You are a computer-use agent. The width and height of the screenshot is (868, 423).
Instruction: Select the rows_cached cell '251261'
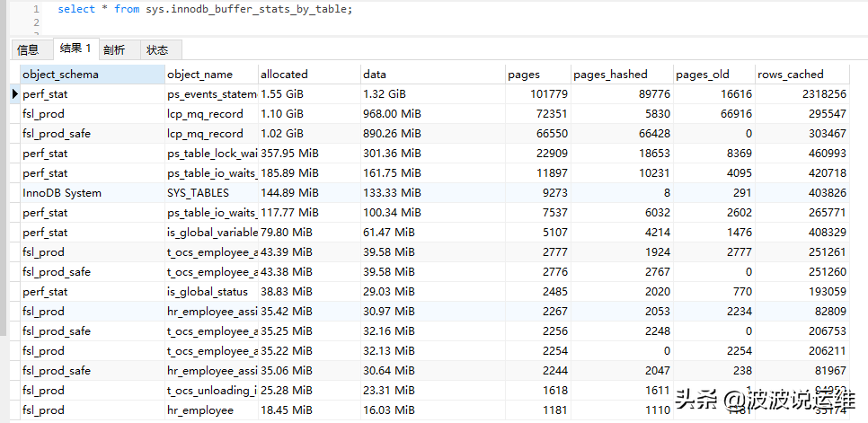pyautogui.click(x=802, y=252)
